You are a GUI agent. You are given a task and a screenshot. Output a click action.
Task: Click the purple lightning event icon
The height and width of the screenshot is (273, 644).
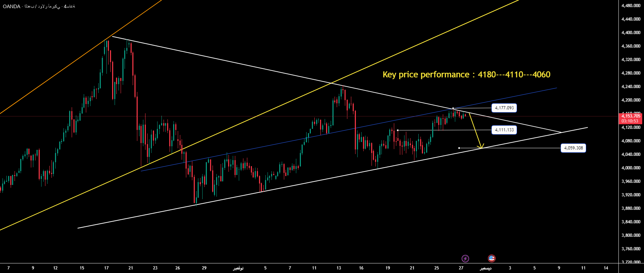point(465,258)
